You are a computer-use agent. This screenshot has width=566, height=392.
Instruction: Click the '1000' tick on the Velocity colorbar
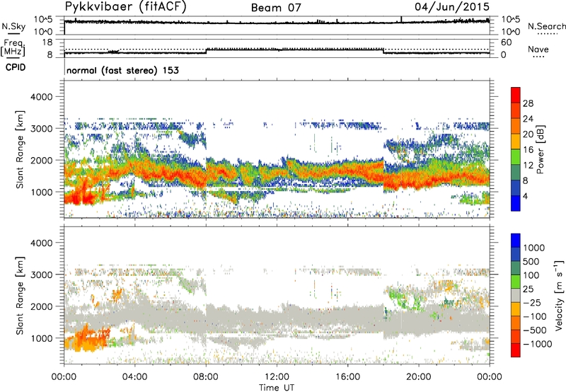pos(534,248)
